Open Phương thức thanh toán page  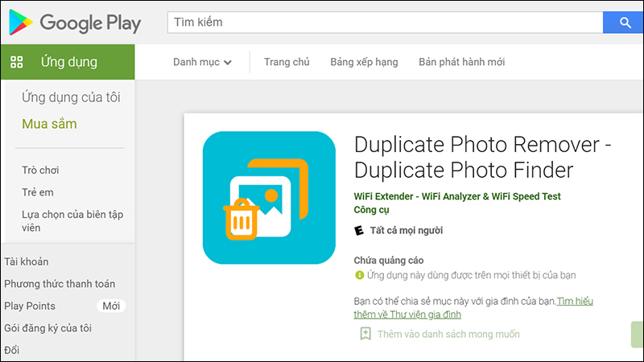(60, 284)
